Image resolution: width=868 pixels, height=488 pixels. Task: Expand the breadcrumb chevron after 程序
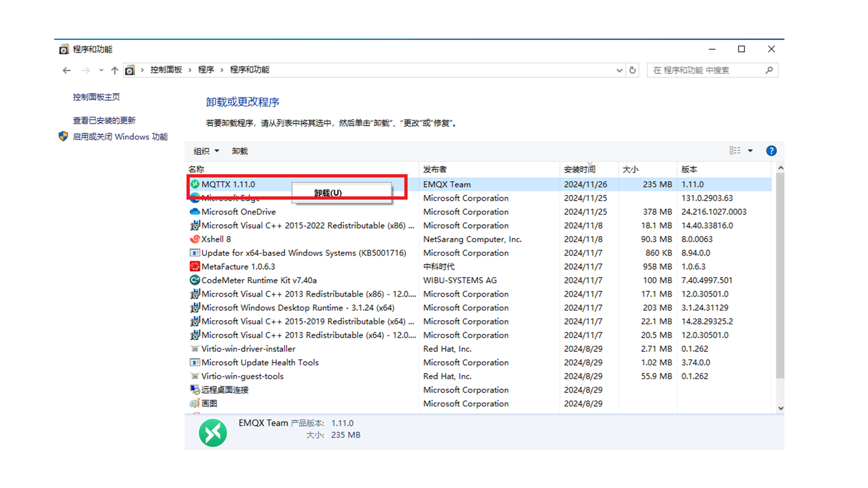(x=222, y=70)
